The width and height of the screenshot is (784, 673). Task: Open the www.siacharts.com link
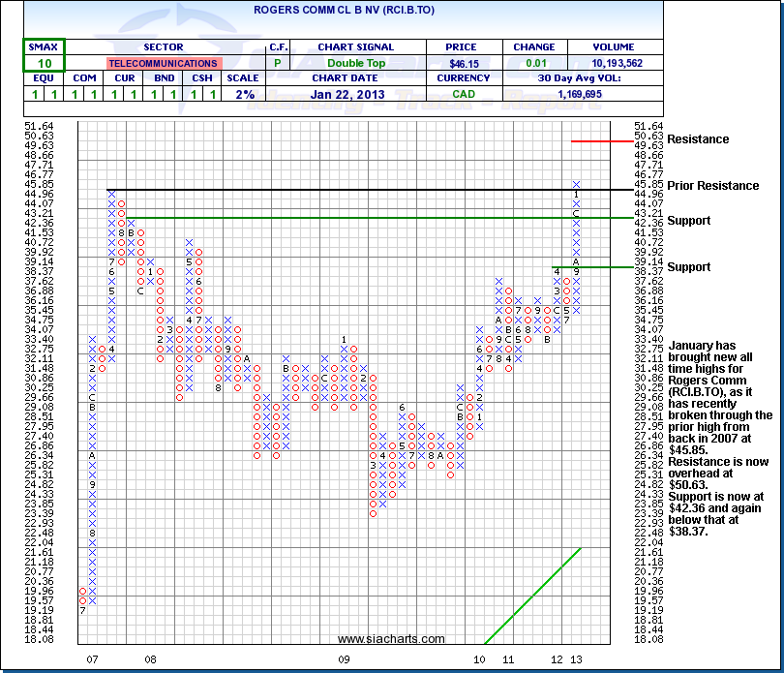392,639
